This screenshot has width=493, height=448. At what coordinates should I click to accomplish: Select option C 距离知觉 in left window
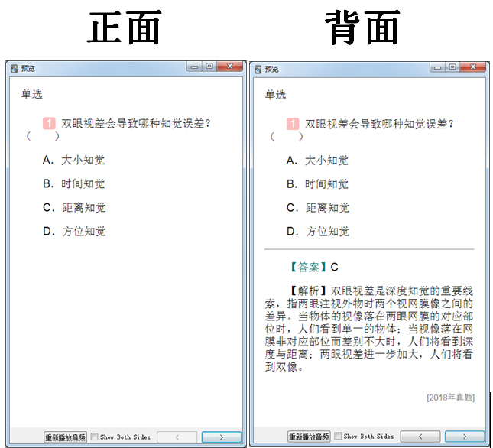click(74, 207)
